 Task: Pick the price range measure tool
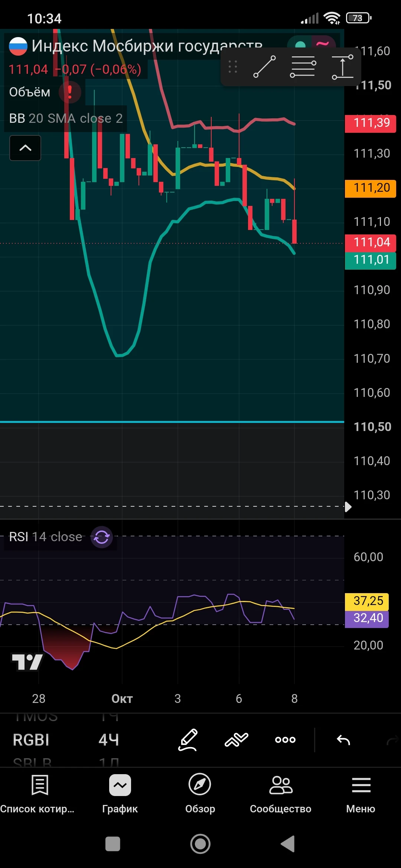[342, 67]
